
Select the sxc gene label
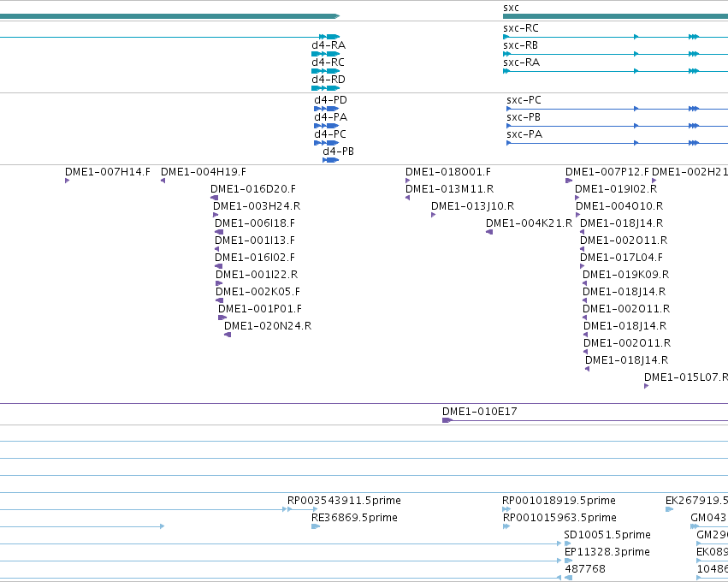[x=511, y=8]
